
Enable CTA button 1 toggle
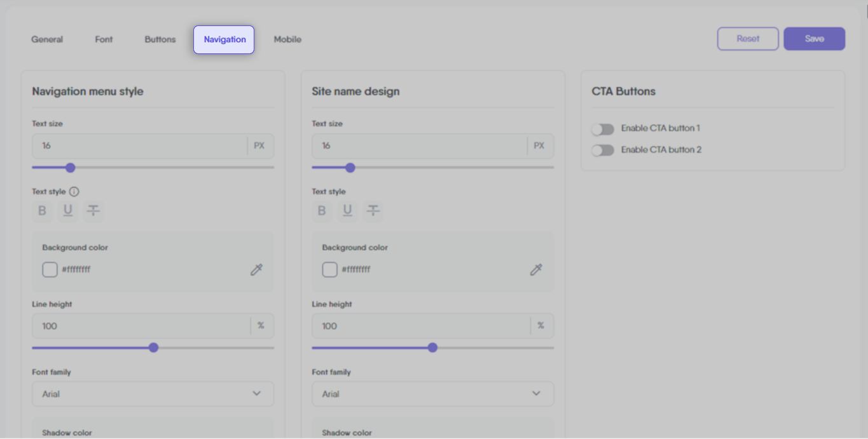[x=602, y=129]
